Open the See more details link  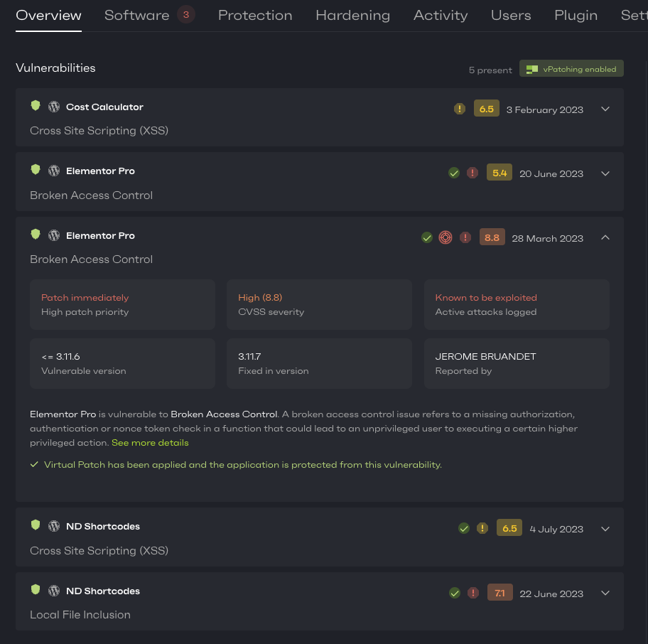[150, 443]
